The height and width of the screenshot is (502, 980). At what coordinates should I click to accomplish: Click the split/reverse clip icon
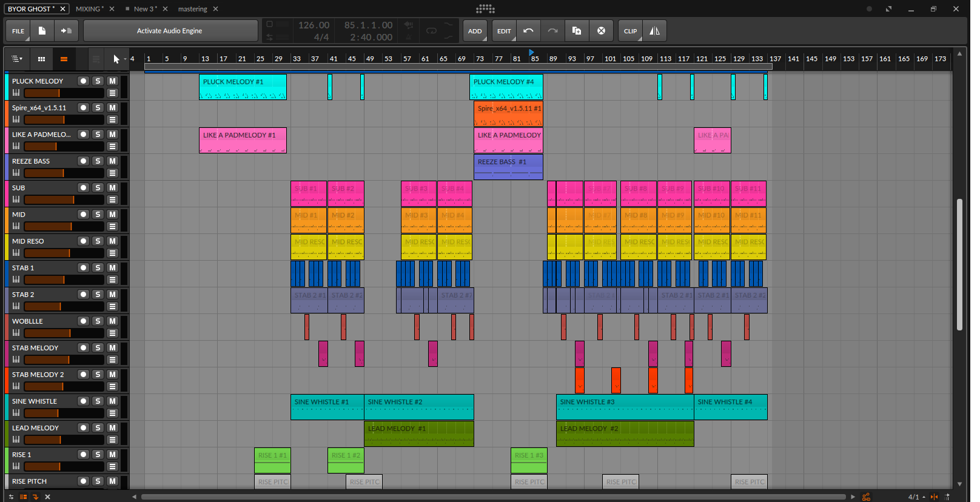654,31
